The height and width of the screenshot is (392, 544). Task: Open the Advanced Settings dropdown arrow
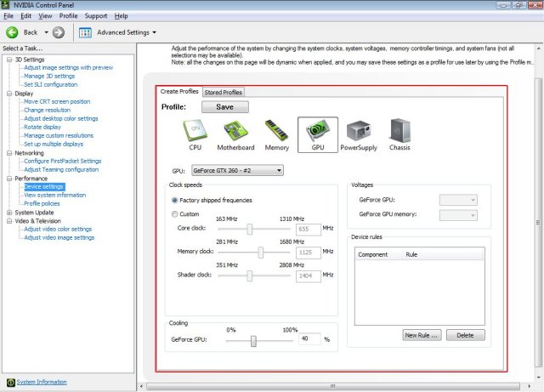[155, 32]
